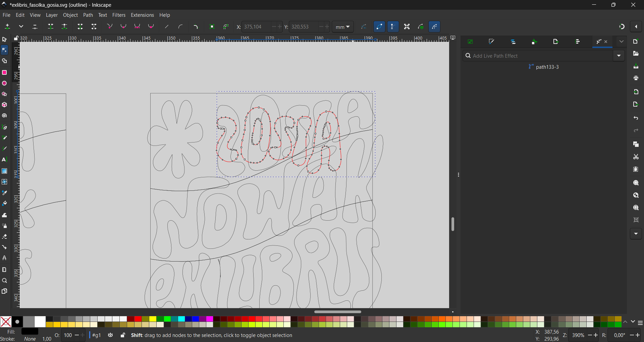
Task: Toggle show path outline button
Action: (x=379, y=27)
